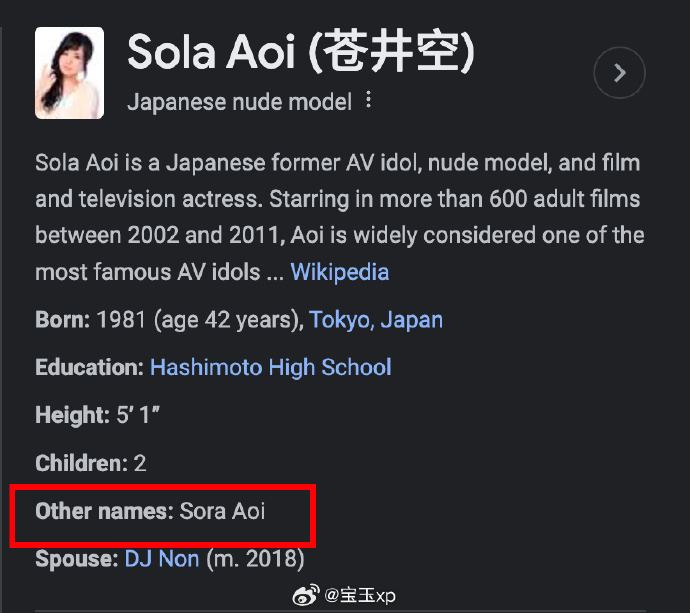Open the Hashimoto High School link
Image resolution: width=690 pixels, height=613 pixels.
pyautogui.click(x=270, y=367)
